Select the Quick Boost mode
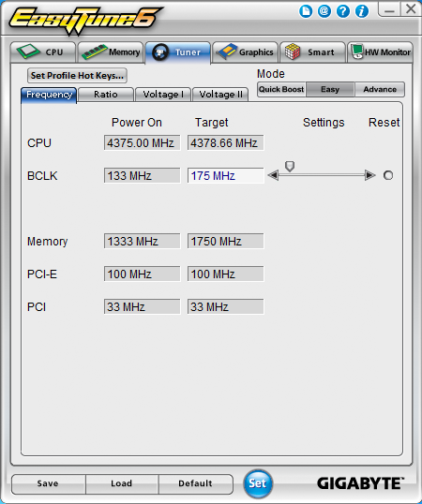This screenshot has height=504, width=422. click(281, 89)
